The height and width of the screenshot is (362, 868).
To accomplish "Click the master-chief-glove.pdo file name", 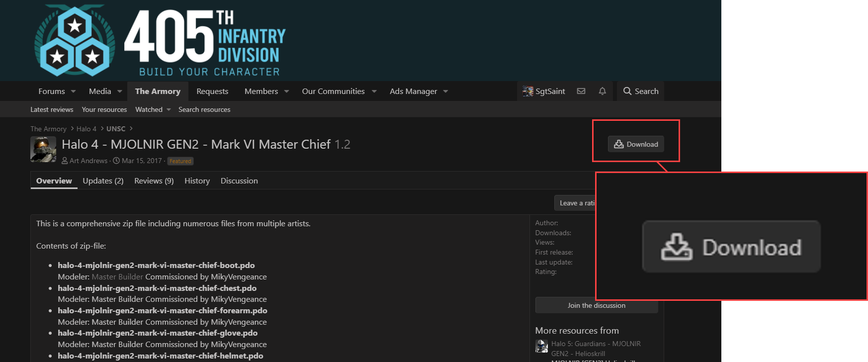I will (158, 333).
